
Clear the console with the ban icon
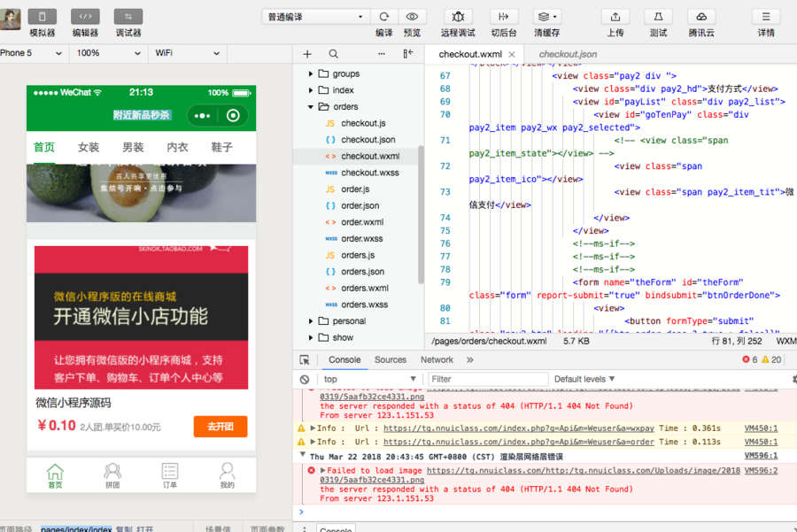coord(305,379)
